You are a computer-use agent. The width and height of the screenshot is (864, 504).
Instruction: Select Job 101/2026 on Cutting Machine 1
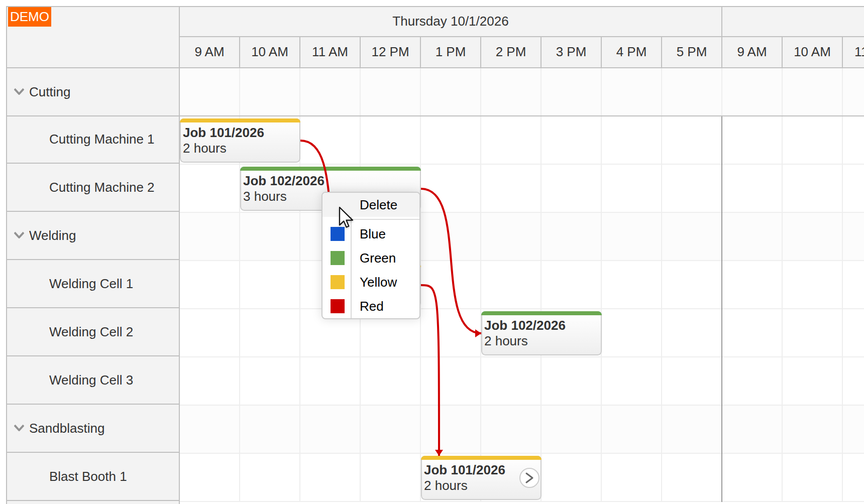240,141
